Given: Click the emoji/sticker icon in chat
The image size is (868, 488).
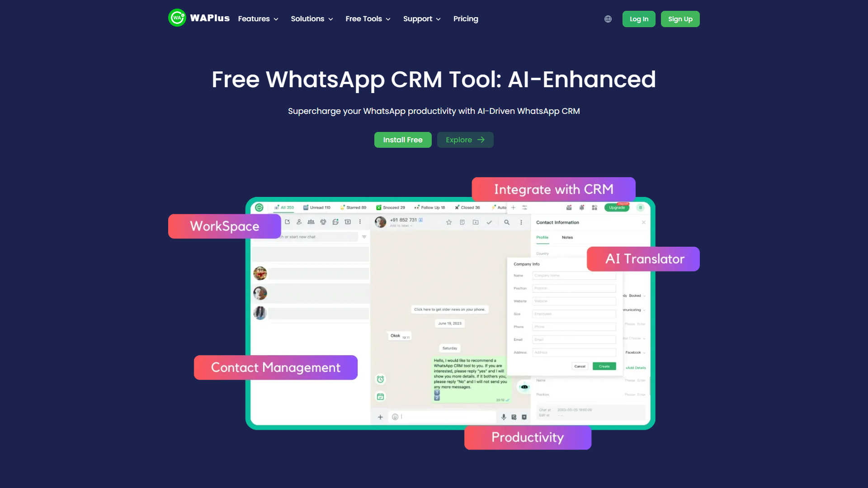Looking at the screenshot, I should (x=395, y=417).
